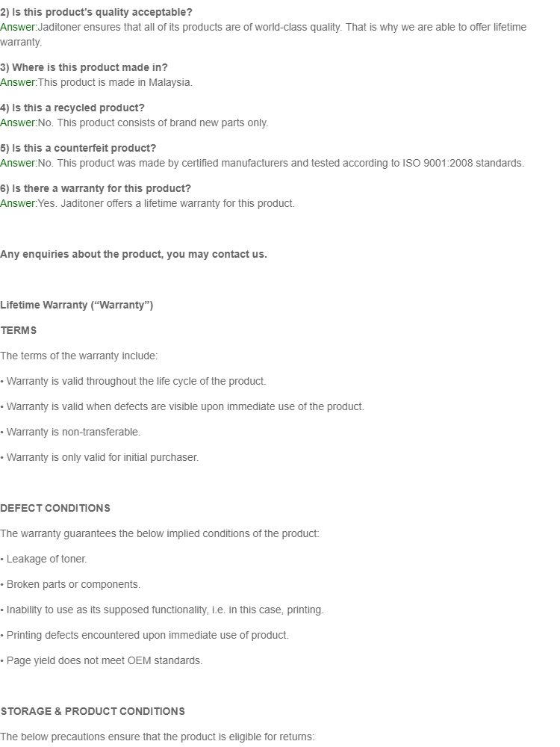Click the Page yield OEM standards bullet
The height and width of the screenshot is (747, 560).
102,661
